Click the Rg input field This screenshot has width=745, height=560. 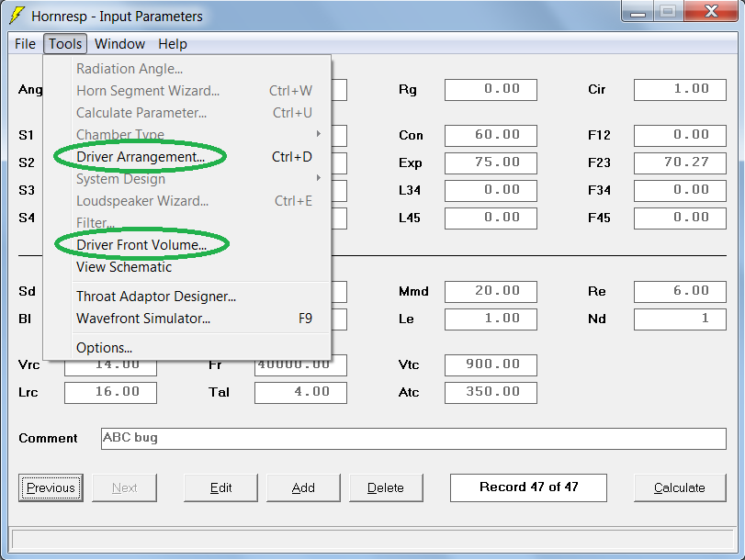coord(491,90)
